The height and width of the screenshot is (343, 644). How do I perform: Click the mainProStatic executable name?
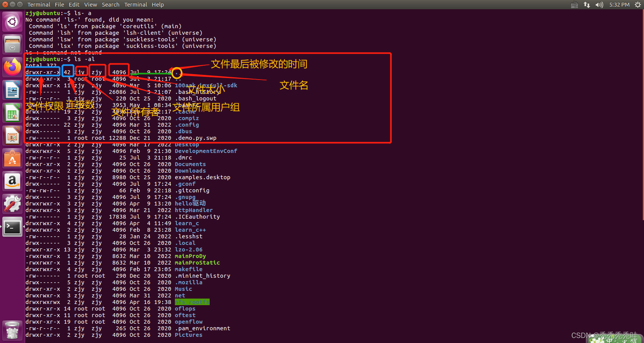click(197, 263)
